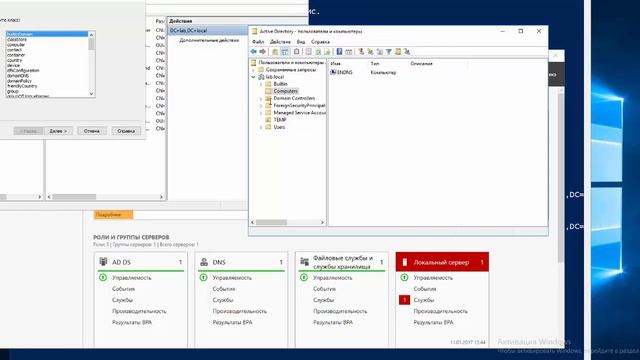Open Результаты BPA in file services tile
Screen dimensions: 640x360
pos(333,322)
